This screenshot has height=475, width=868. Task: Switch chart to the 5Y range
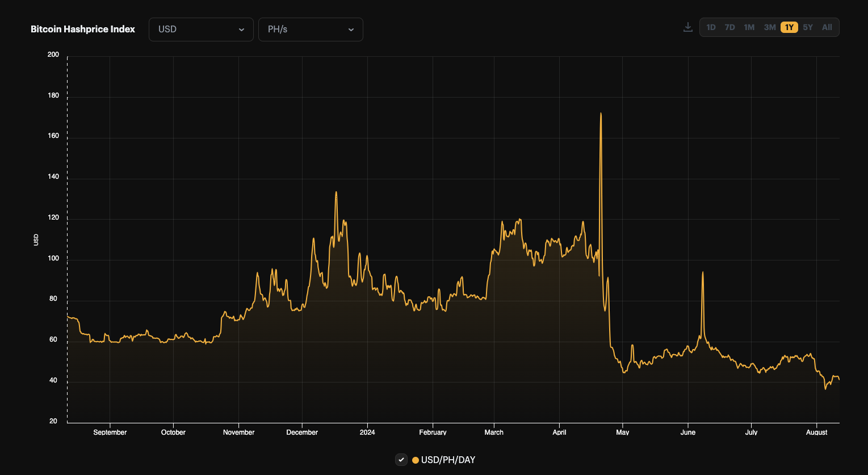click(x=808, y=27)
